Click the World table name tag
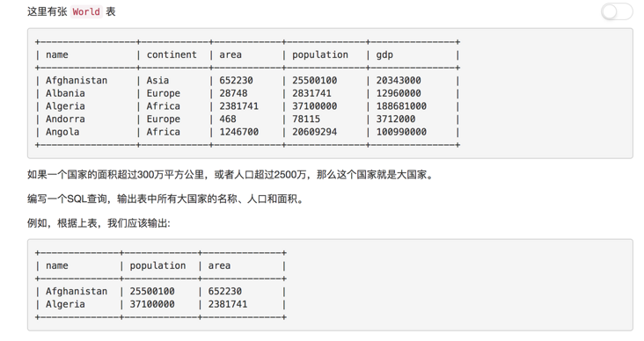 click(86, 11)
